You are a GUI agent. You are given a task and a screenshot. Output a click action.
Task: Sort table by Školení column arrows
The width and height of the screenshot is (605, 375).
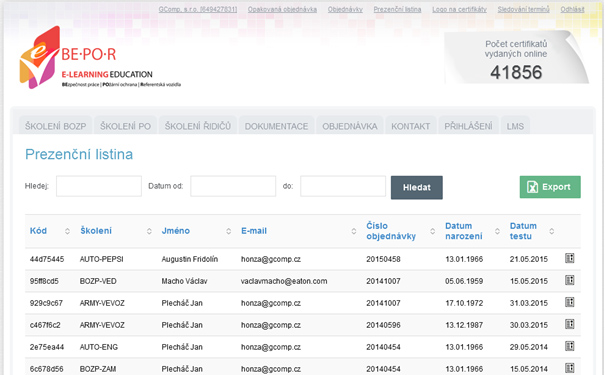pos(149,231)
